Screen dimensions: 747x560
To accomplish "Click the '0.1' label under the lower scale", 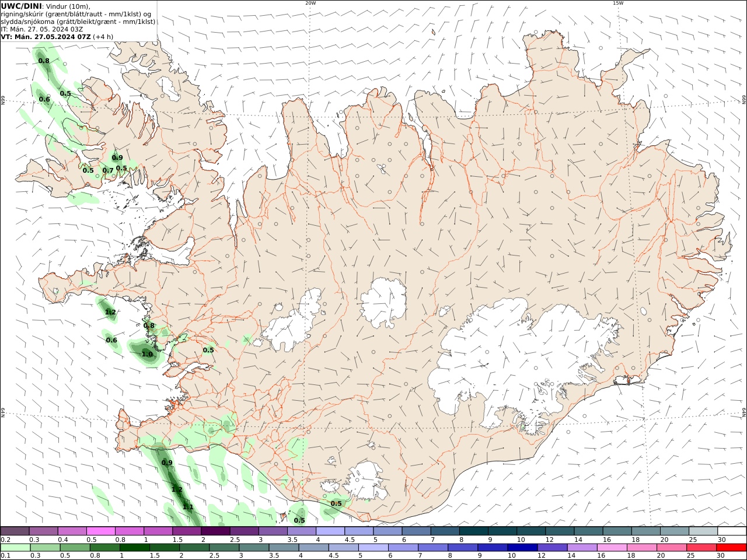I will pos(5,556).
